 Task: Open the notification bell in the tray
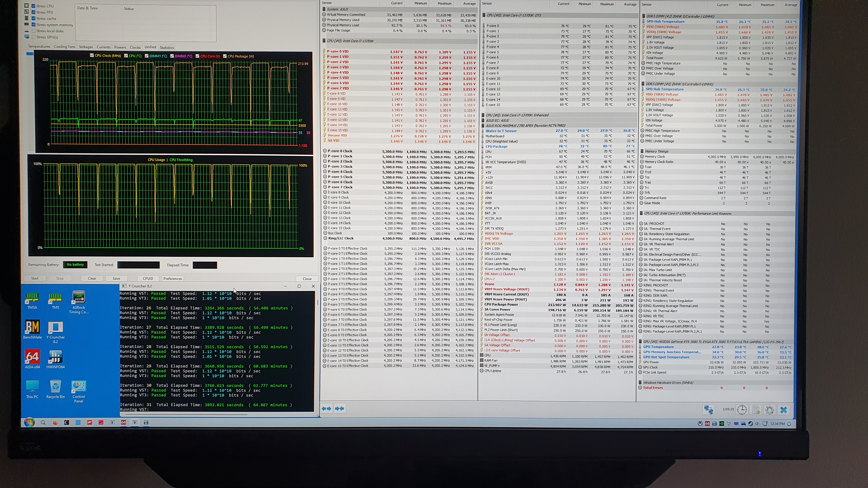pos(789,424)
